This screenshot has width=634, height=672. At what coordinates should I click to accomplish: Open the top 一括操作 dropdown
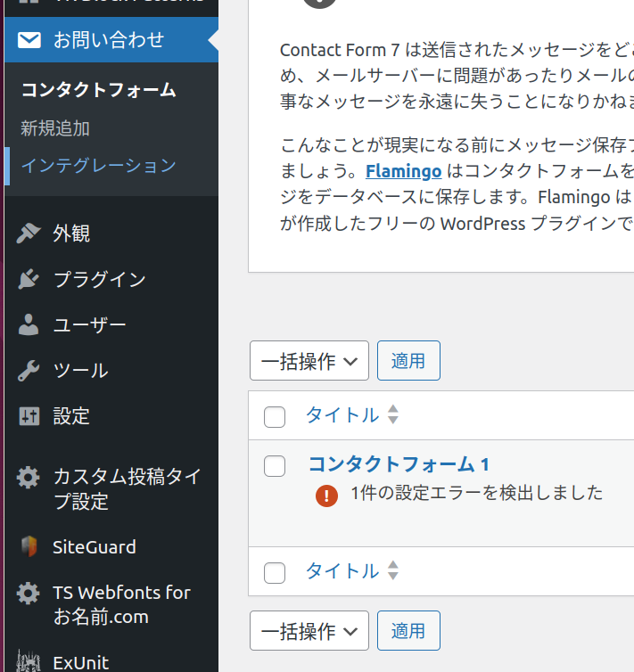(x=309, y=360)
